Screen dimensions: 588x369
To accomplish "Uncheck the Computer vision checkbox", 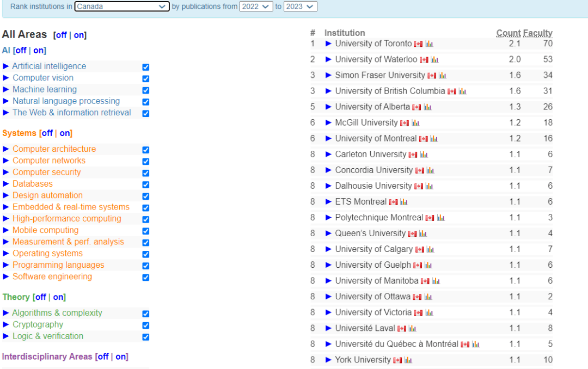I will coord(146,79).
